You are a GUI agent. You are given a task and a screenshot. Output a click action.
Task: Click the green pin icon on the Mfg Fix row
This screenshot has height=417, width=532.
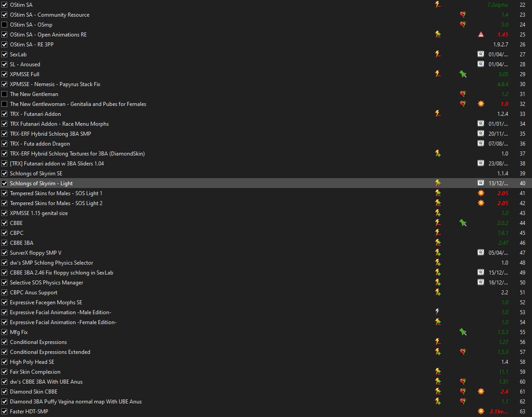[463, 332]
